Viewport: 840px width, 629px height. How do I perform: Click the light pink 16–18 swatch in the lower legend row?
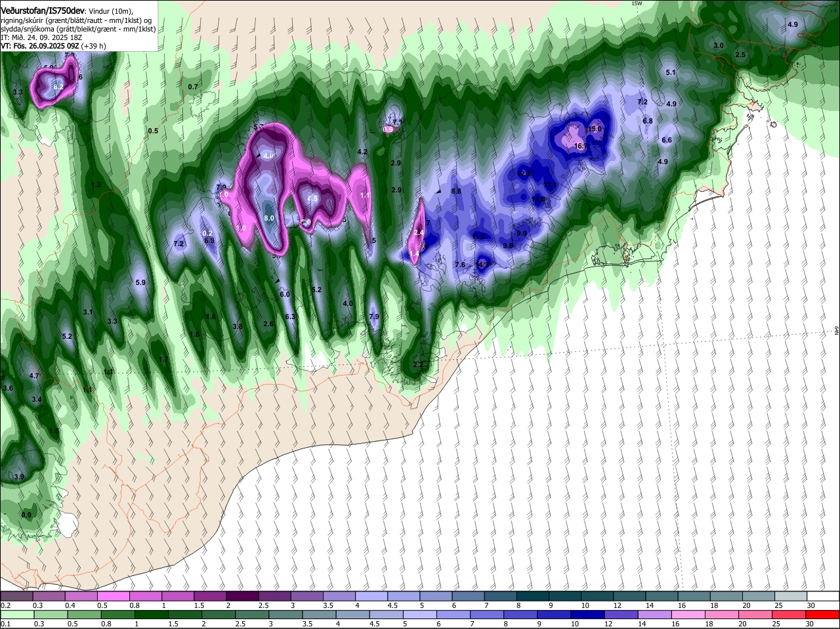689,615
